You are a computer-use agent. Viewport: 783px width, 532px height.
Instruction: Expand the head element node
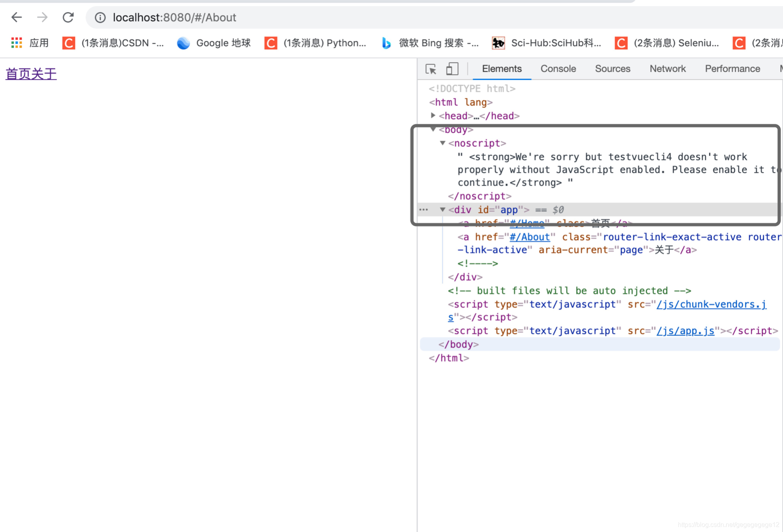(x=433, y=116)
